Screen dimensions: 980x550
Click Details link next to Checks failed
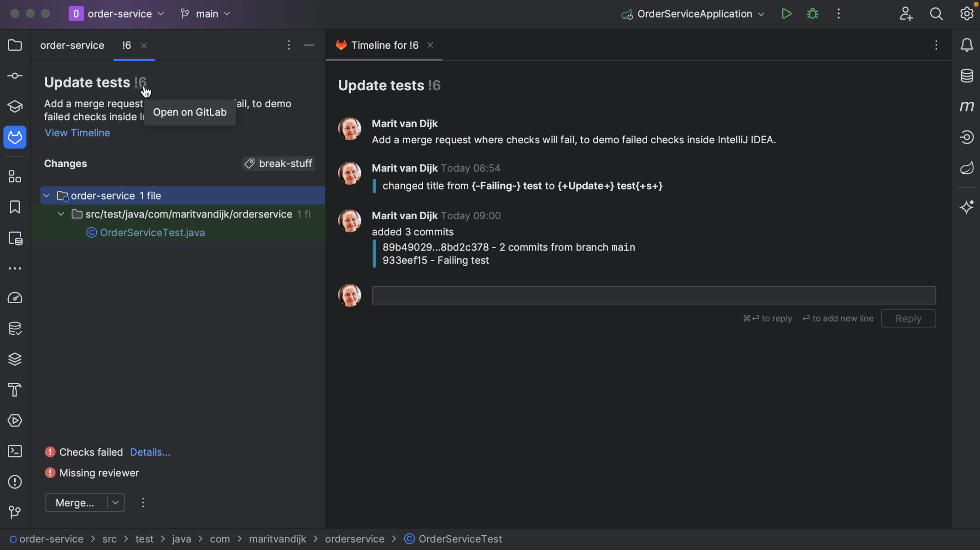[x=149, y=452]
